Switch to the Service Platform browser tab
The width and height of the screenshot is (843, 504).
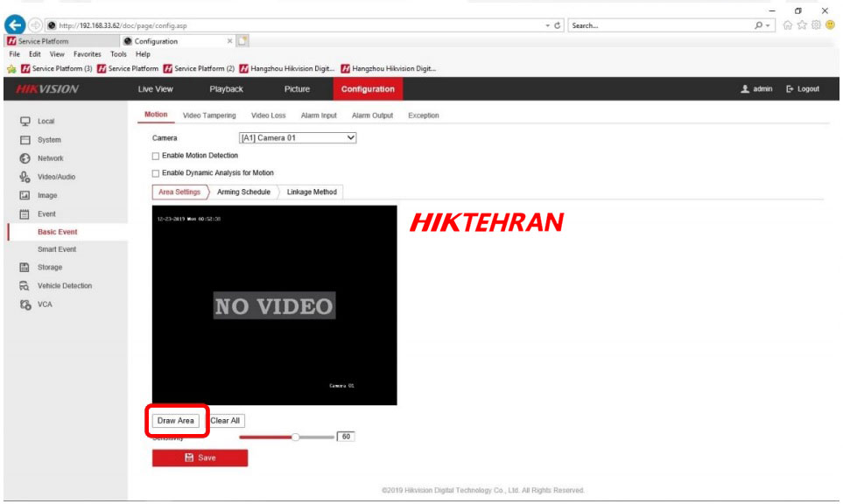tap(62, 41)
